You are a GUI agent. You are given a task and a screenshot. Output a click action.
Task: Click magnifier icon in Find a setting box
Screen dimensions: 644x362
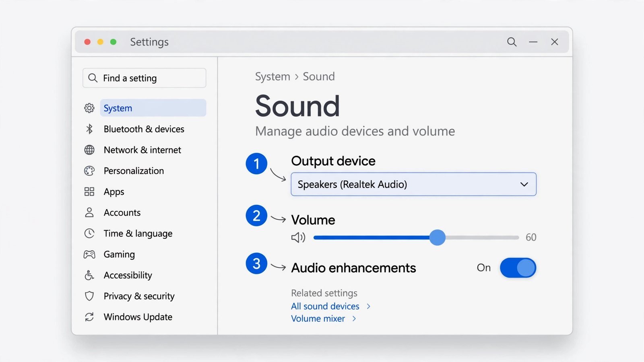(x=93, y=78)
